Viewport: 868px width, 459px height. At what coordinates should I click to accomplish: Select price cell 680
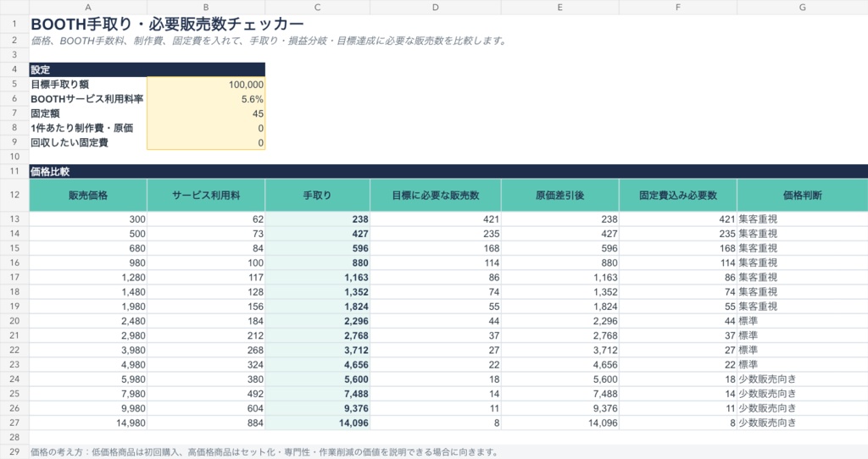tap(88, 248)
